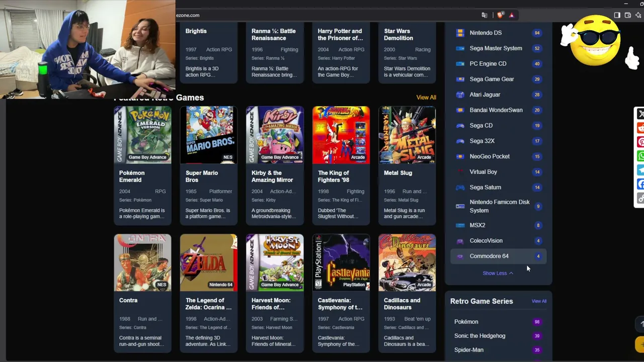
Task: Open the Spider-Man series link
Action: (x=469, y=350)
